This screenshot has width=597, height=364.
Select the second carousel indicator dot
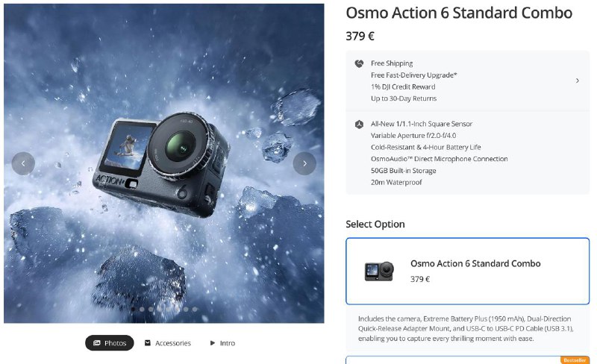142,309
